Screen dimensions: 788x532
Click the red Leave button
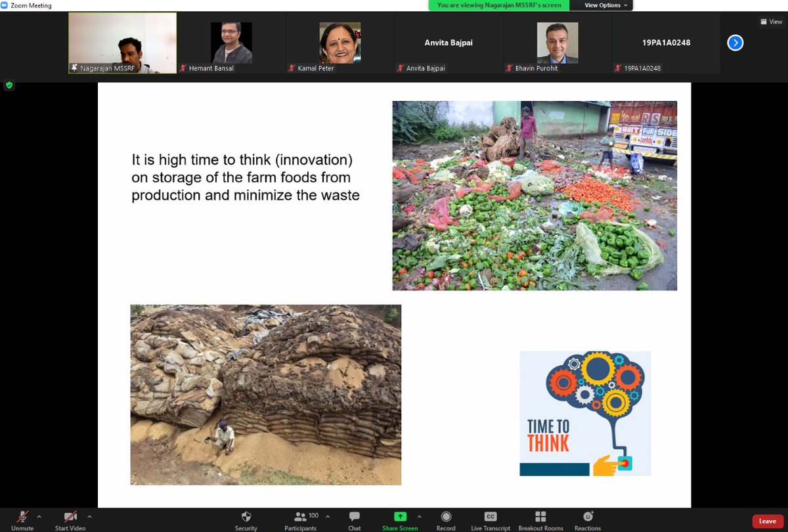pyautogui.click(x=768, y=521)
